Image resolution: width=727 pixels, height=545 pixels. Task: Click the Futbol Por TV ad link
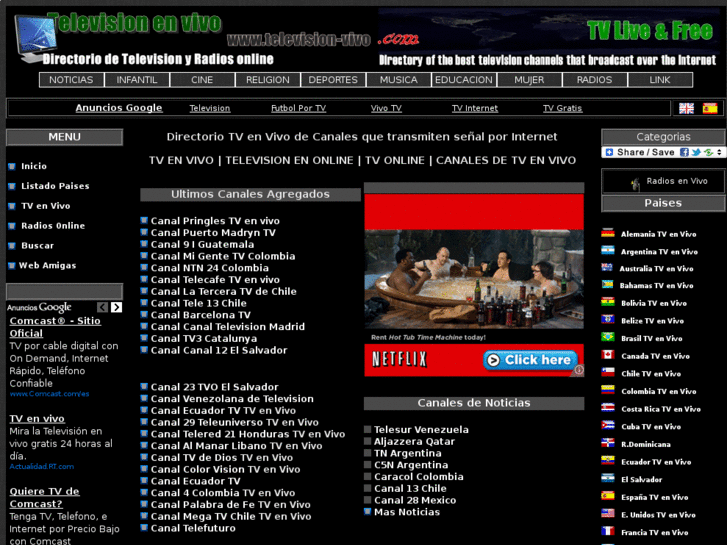click(299, 108)
